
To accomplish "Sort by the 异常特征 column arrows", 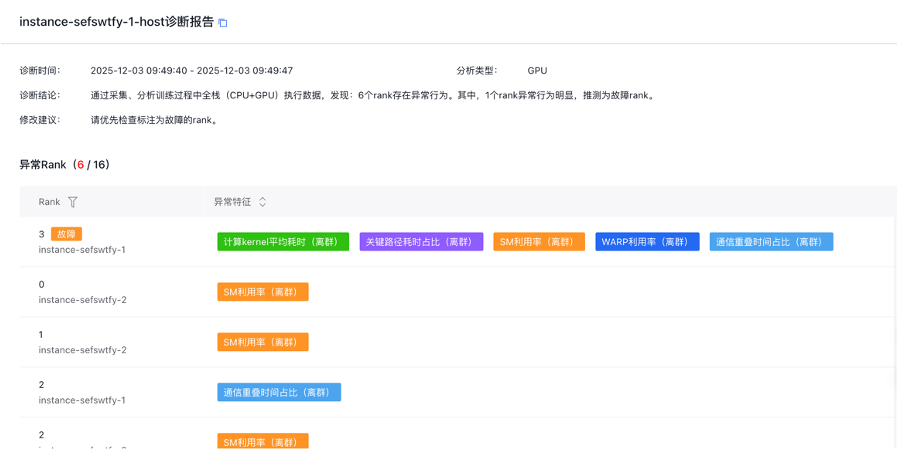I will coord(263,202).
